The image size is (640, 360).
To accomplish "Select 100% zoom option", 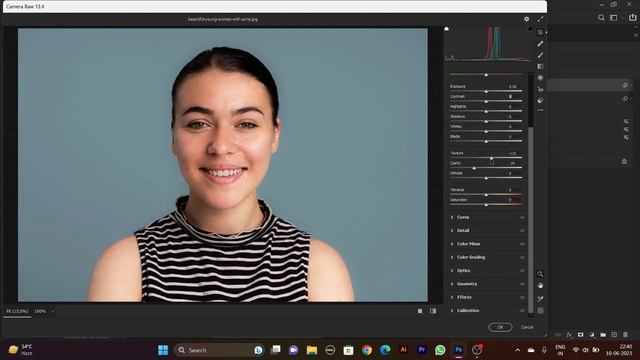I will point(40,311).
